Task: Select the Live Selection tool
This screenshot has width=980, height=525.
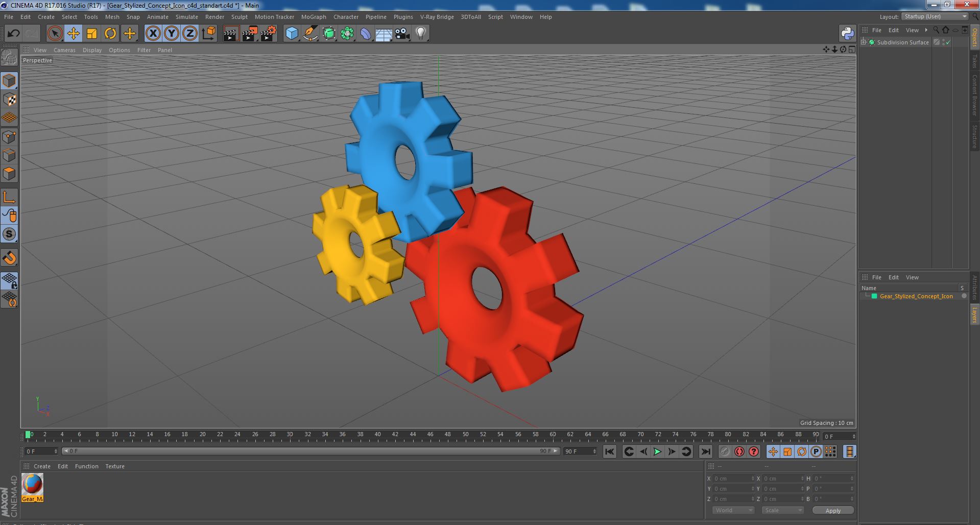Action: point(55,34)
